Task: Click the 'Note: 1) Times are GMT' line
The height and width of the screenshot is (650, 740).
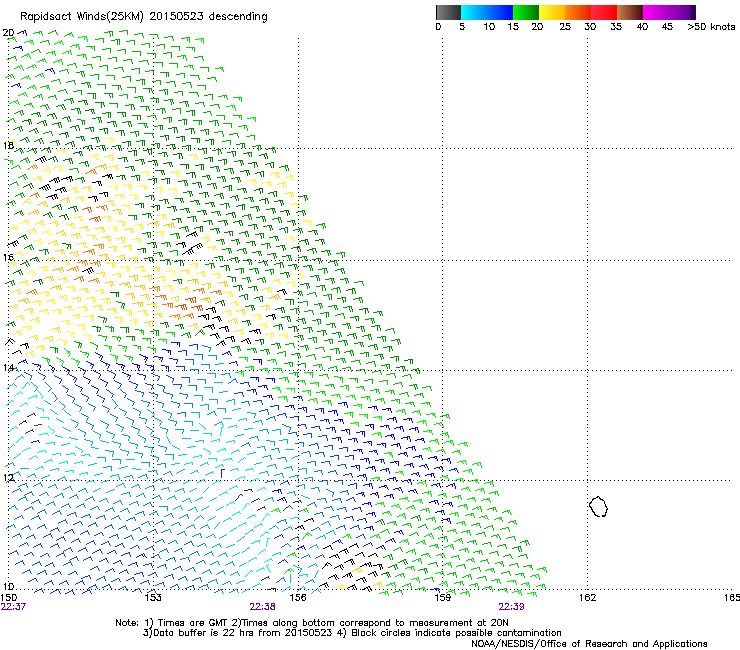Action: (311, 623)
